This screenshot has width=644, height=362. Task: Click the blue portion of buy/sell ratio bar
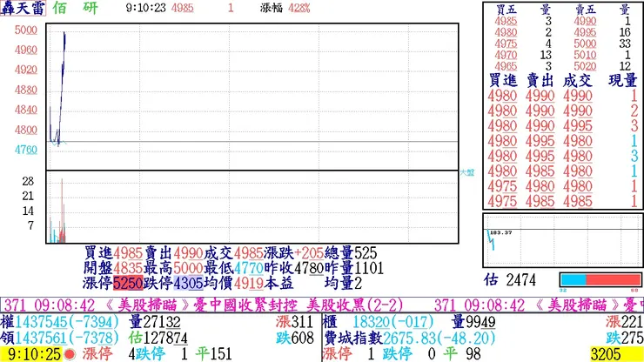pyautogui.click(x=574, y=280)
